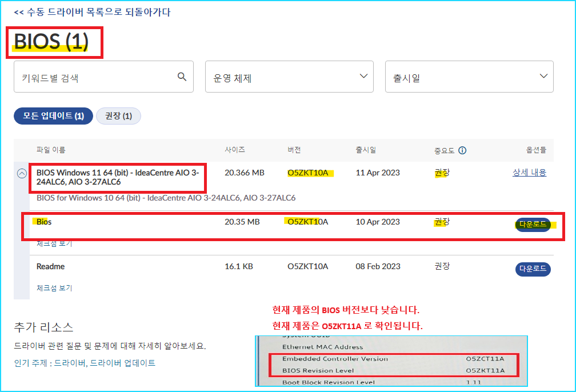Click the Readme file name
This screenshot has height=392, width=576.
(51, 266)
